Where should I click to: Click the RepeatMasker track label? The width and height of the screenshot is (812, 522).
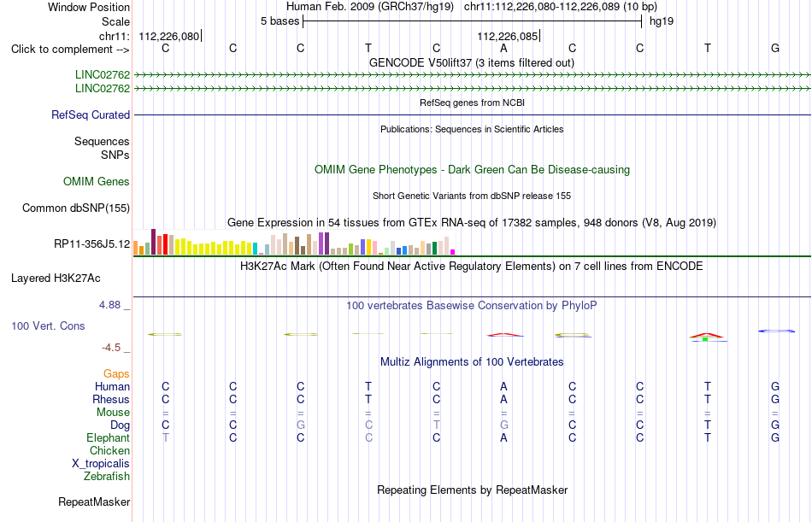pos(94,501)
